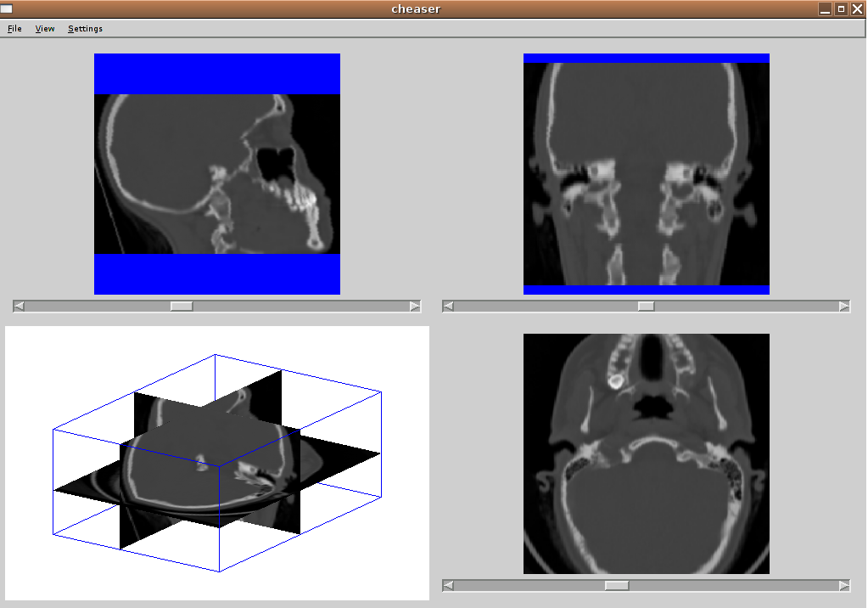Open the Settings menu
This screenshot has width=868, height=608.
85,29
